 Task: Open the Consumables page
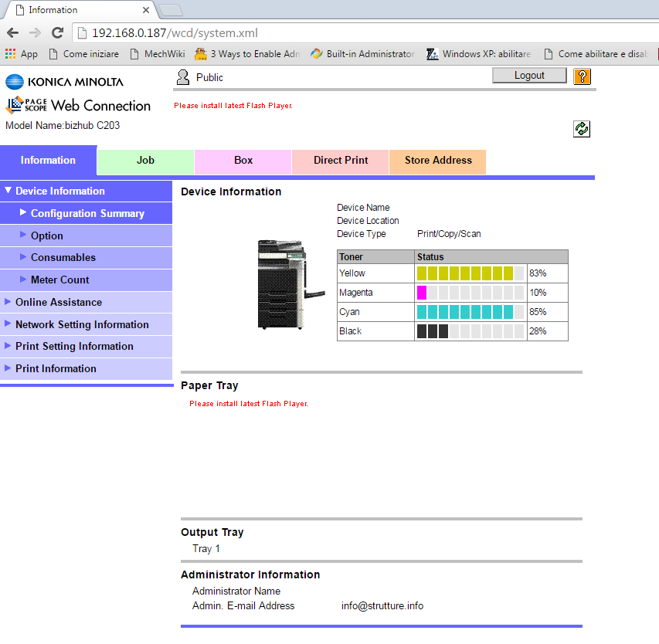pyautogui.click(x=63, y=257)
